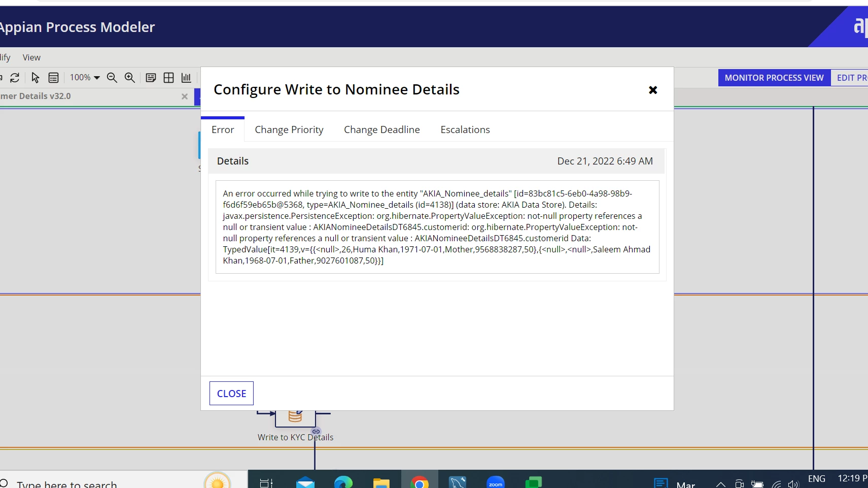
Task: Toggle the grid layout icon in toolbar
Action: pos(169,78)
